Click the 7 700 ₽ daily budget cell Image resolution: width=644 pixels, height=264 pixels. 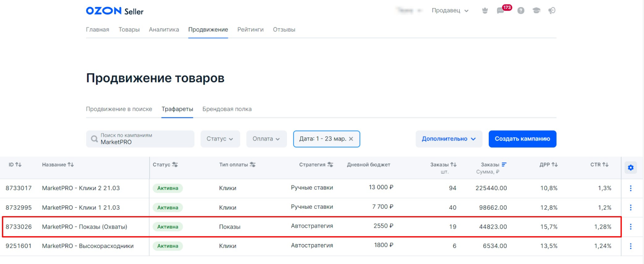click(383, 207)
